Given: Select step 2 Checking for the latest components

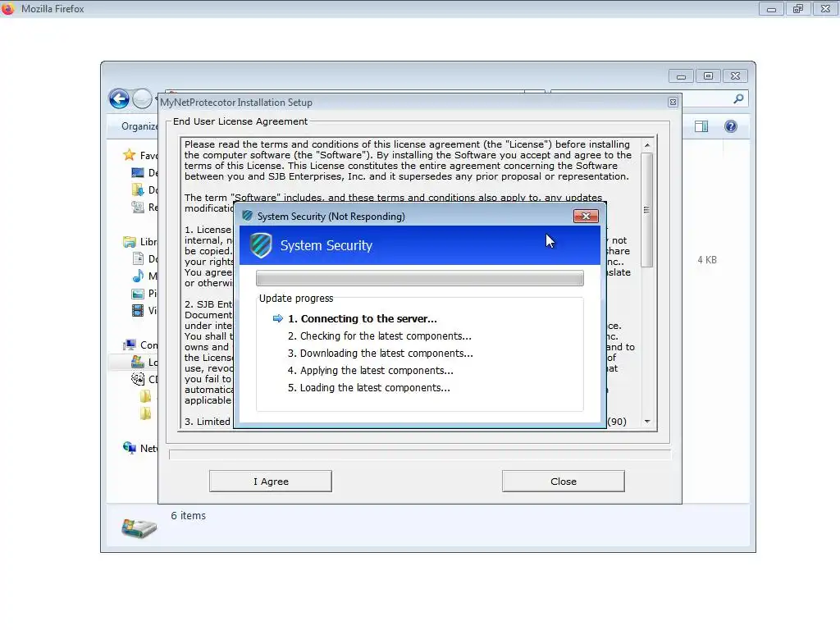Looking at the screenshot, I should tap(379, 336).
